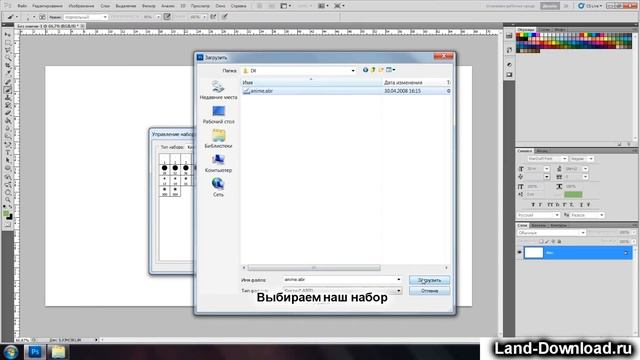Select the Move tool
640x360 pixels.
8,35
